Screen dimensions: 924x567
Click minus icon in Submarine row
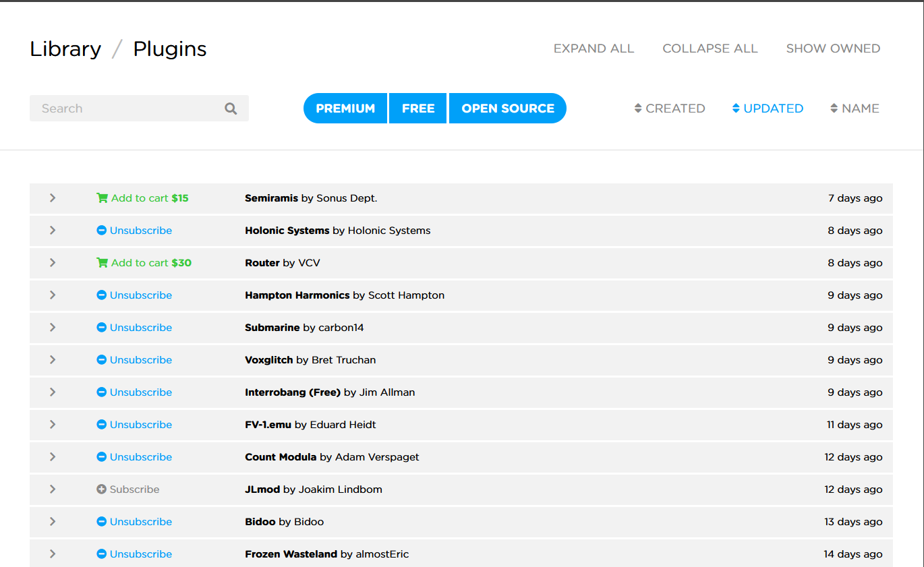click(101, 328)
